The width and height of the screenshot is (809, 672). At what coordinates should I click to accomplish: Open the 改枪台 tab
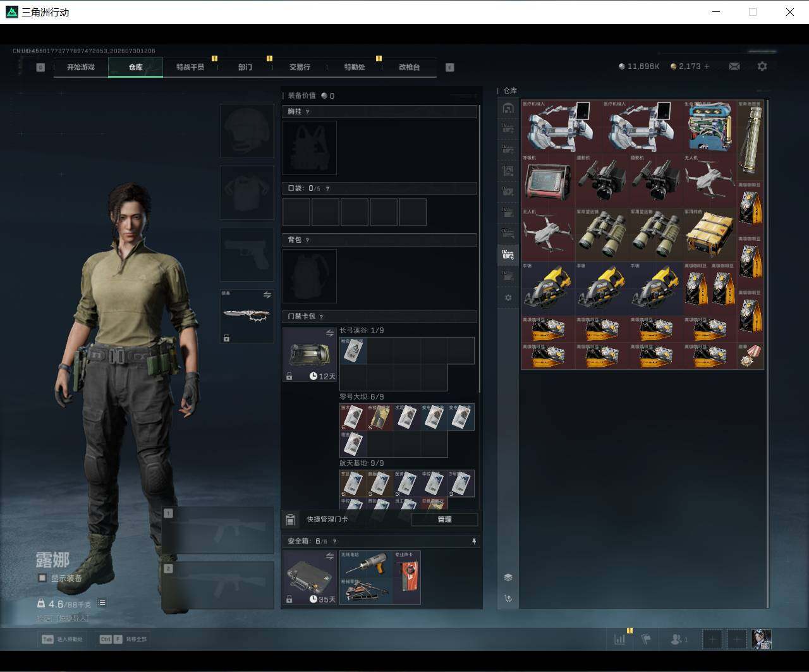click(x=409, y=67)
